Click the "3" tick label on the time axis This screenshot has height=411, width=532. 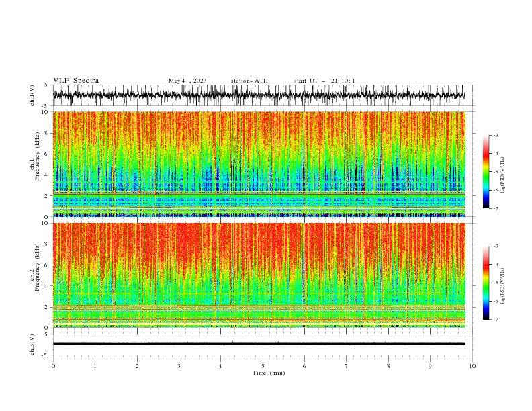tap(179, 366)
